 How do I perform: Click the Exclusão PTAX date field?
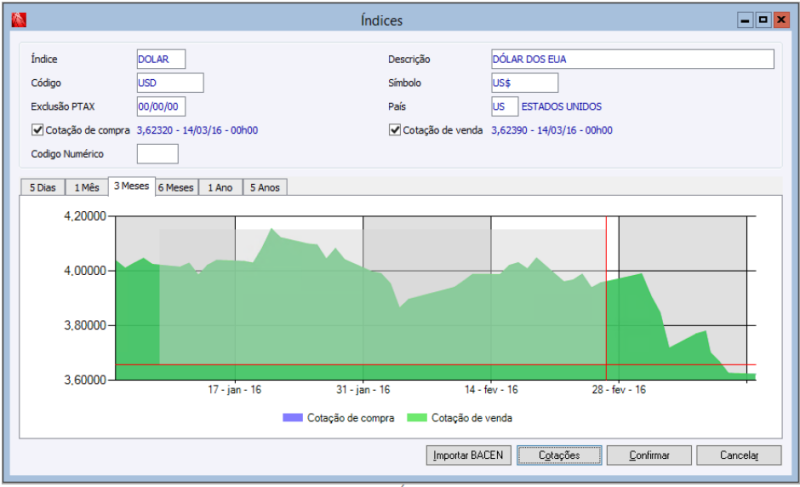(161, 107)
